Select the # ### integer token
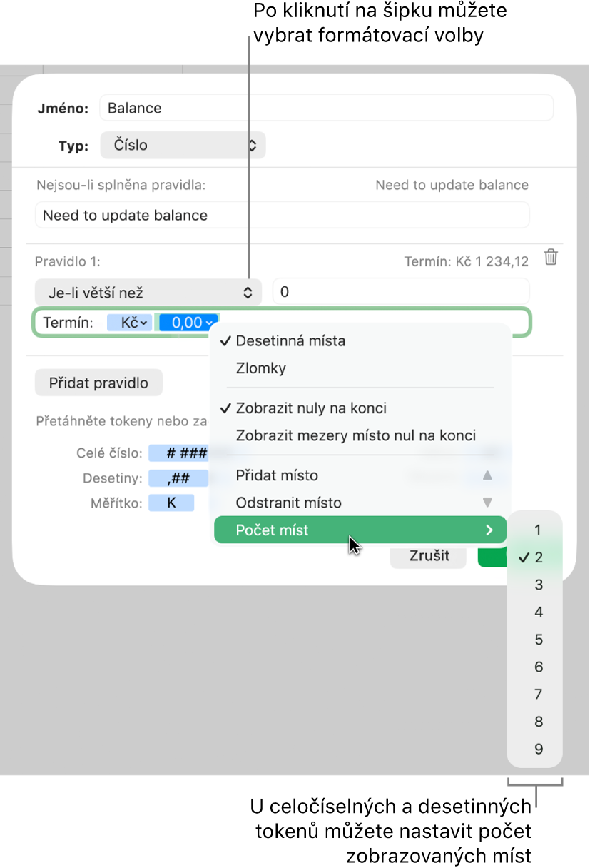Image resolution: width=590 pixels, height=868 pixels. tap(178, 453)
